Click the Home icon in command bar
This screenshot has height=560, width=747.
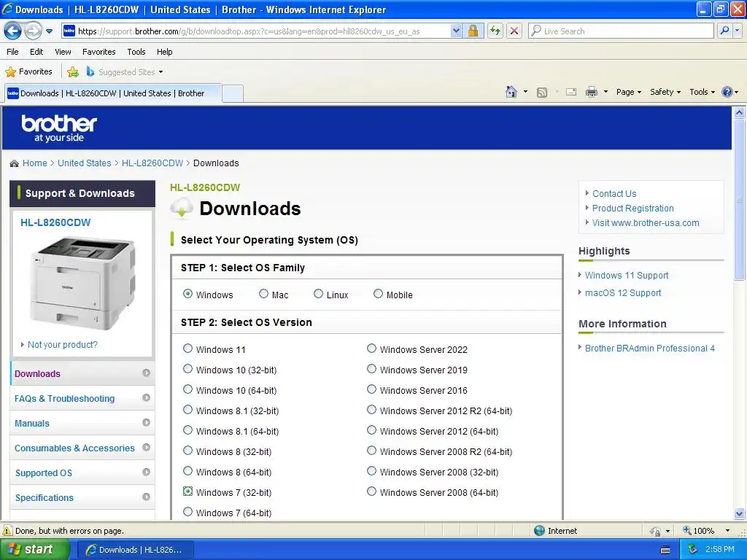point(511,92)
